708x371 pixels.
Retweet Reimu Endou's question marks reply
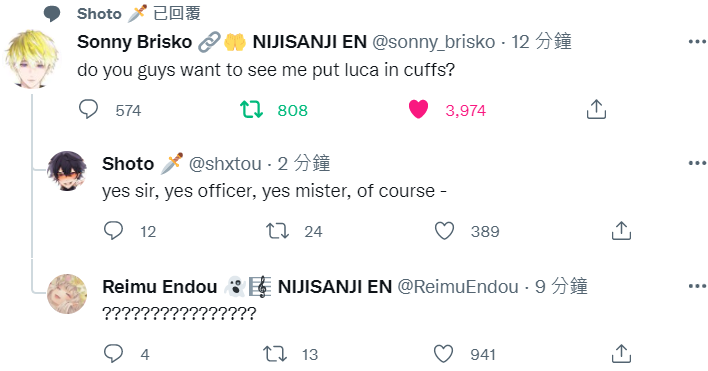pos(275,354)
